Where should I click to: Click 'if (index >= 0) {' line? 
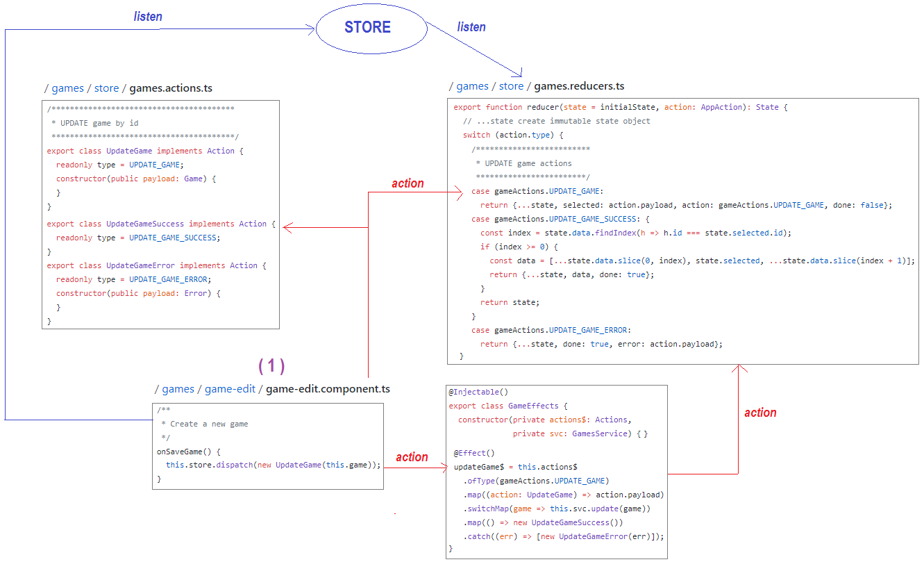(519, 247)
